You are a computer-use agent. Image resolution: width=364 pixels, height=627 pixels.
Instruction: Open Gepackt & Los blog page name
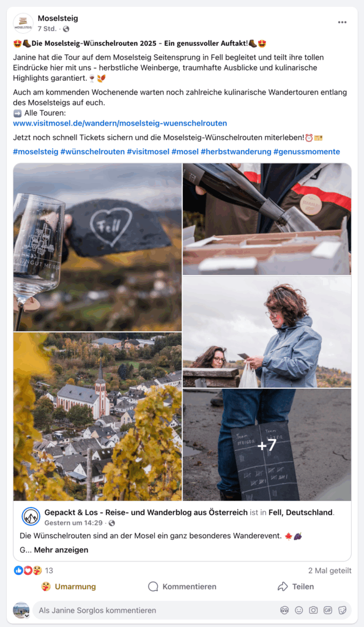coord(146,512)
